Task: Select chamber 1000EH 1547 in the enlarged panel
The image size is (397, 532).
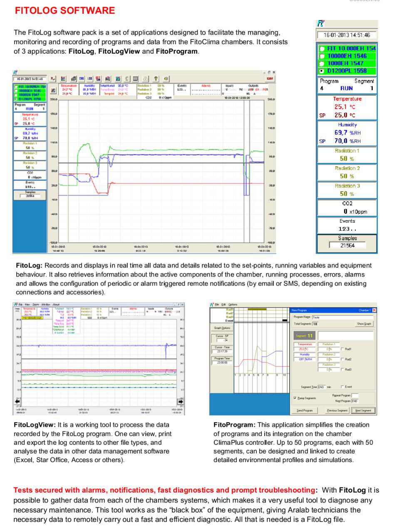Action: pos(347,63)
